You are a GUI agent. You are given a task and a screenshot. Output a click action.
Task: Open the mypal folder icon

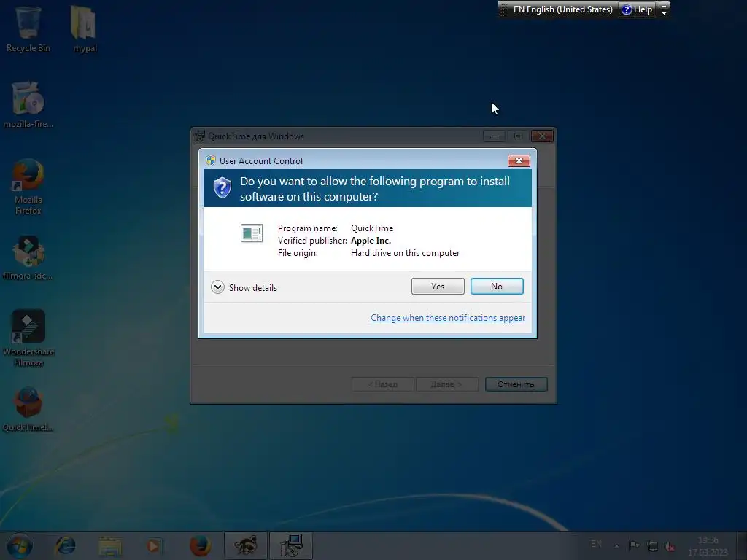[85, 28]
